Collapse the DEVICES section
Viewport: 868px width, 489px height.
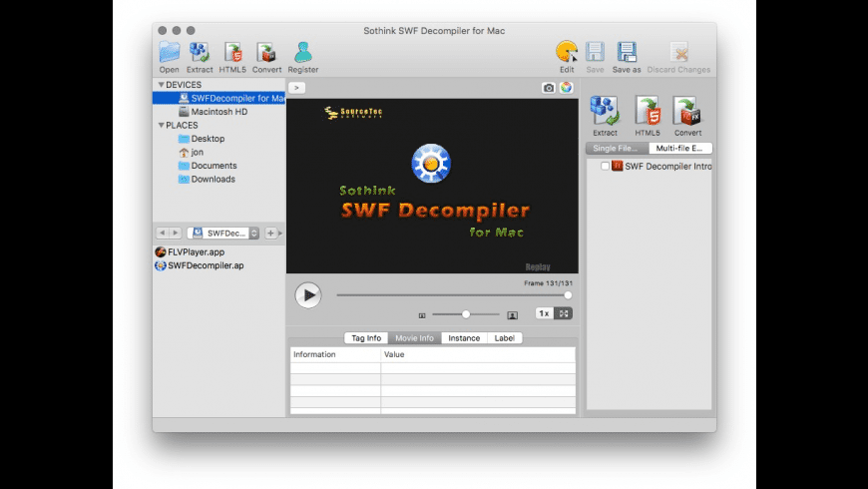(x=161, y=85)
